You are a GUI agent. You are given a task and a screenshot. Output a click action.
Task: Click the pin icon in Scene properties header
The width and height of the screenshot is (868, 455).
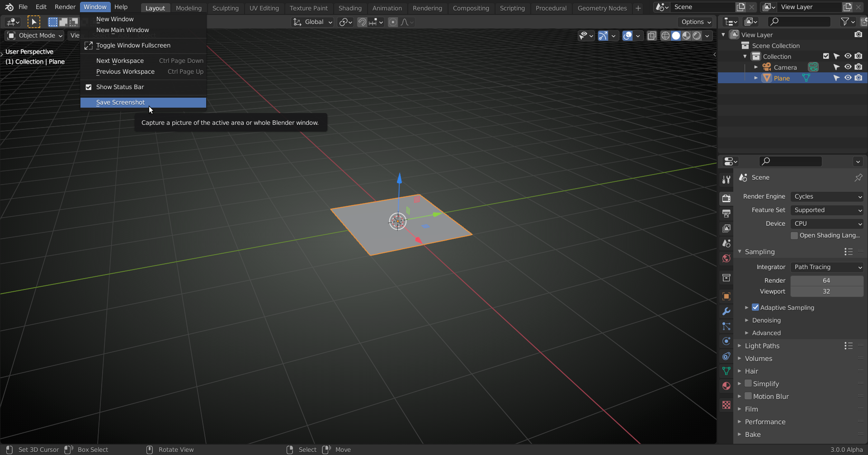(858, 177)
